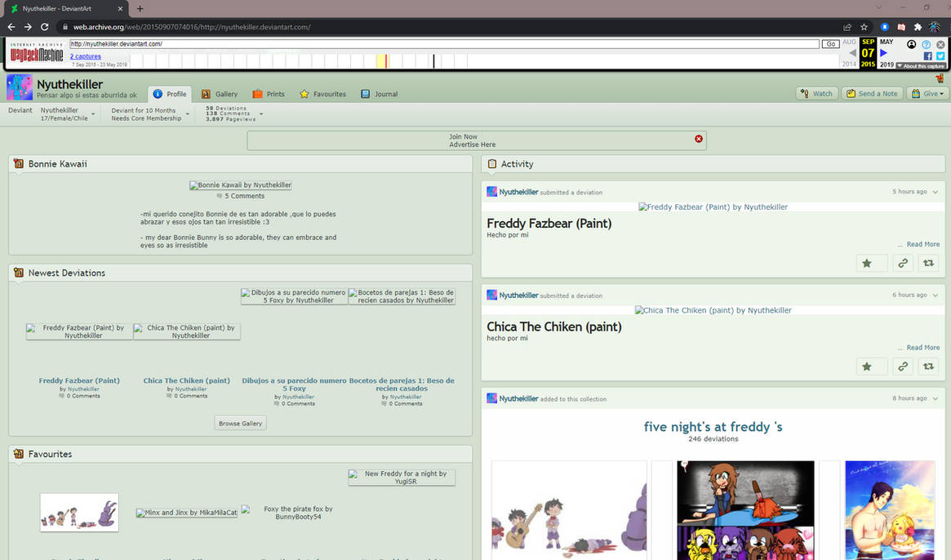Open Bocetos de parejas 1 deviation link
The height and width of the screenshot is (560, 951).
tap(402, 384)
